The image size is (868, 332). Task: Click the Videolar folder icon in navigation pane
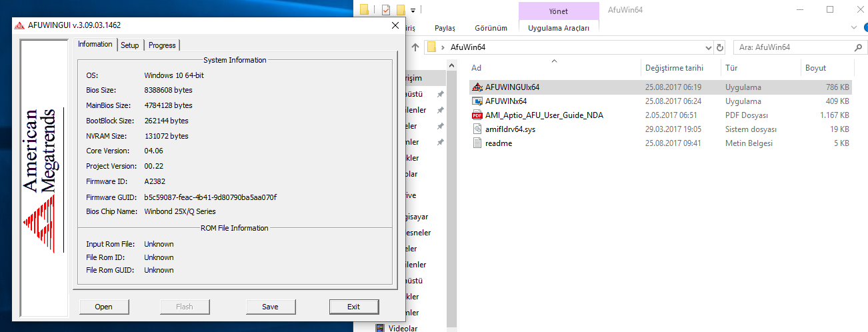tap(380, 328)
